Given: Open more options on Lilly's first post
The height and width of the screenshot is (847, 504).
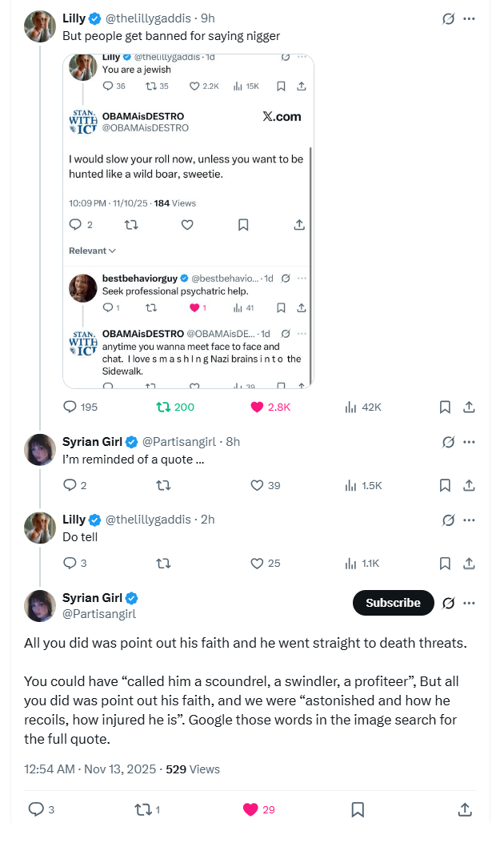Looking at the screenshot, I should click(x=470, y=18).
